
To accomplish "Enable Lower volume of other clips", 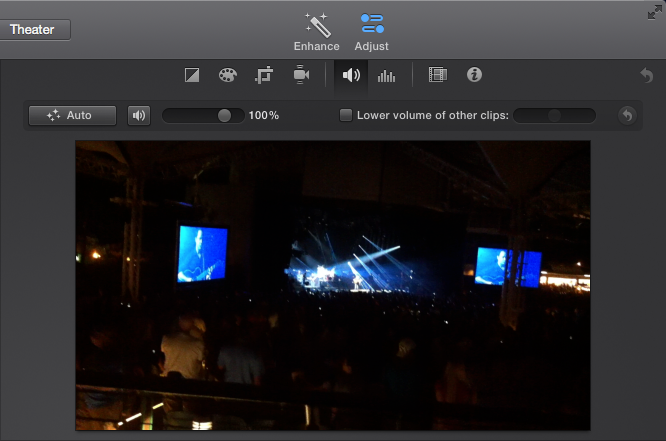I will pos(346,115).
